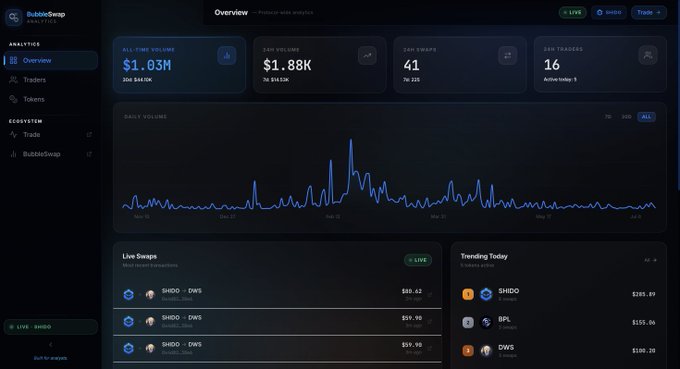Click SHIDO token icon on $80.62 swap row
The width and height of the screenshot is (680, 369).
tap(128, 295)
